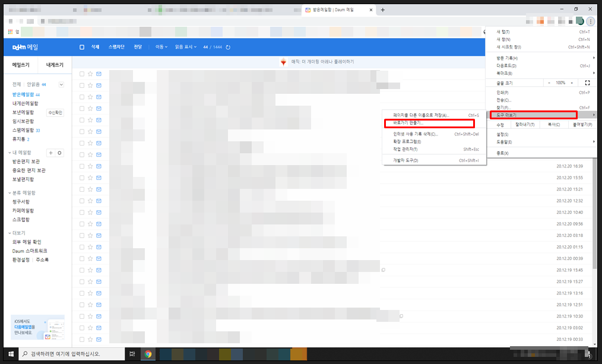Open the 읽음 표시 dropdown
Screen dimensions: 602x364
point(186,47)
